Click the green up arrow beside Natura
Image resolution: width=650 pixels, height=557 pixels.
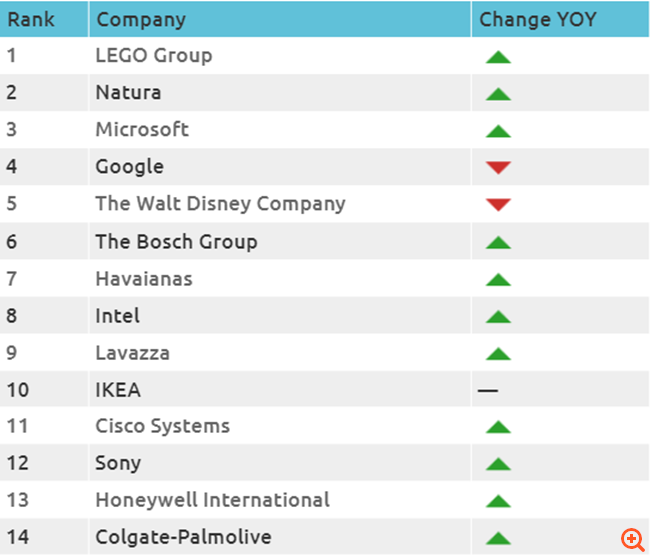498,94
